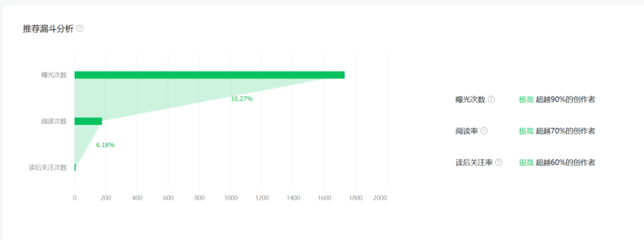Click the 读后关注次数 axis label

48,167
